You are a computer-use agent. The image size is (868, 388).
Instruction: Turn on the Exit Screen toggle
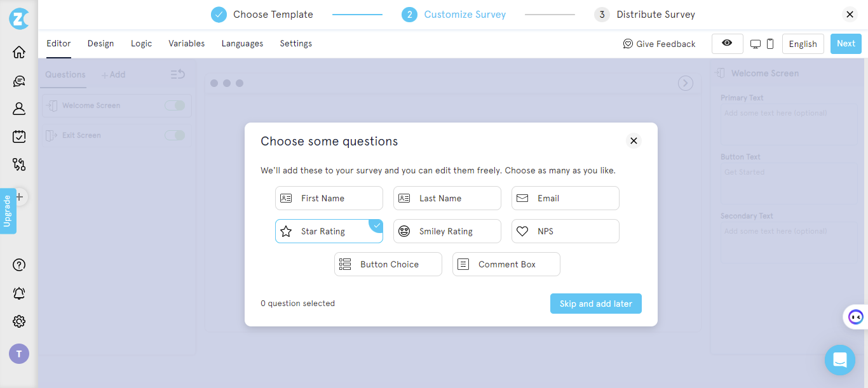pyautogui.click(x=175, y=135)
